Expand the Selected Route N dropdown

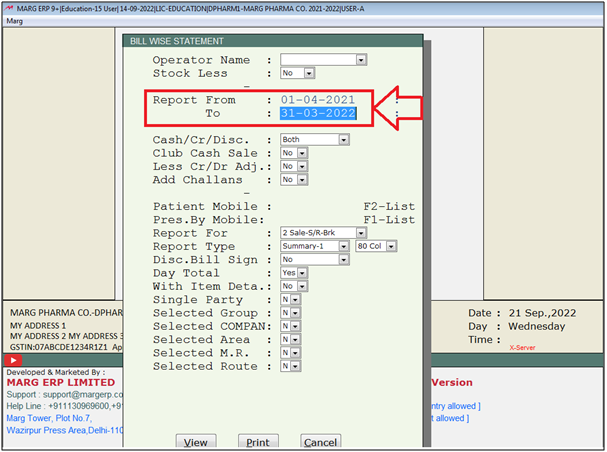coord(295,366)
